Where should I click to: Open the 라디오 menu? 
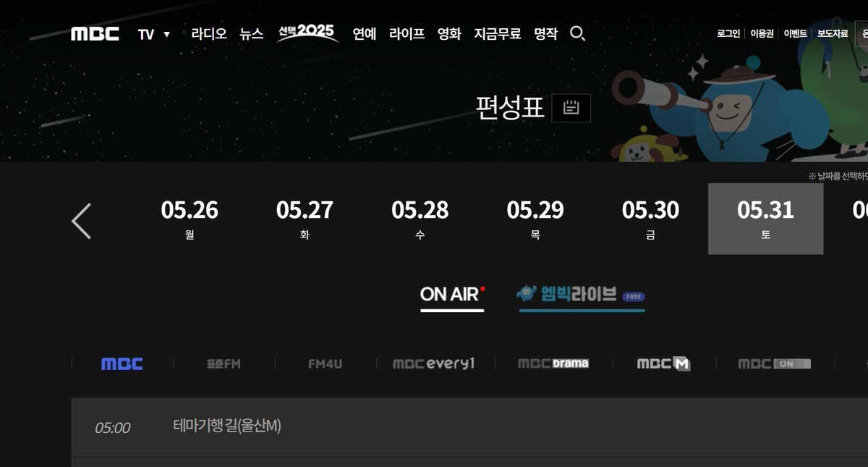pos(209,33)
